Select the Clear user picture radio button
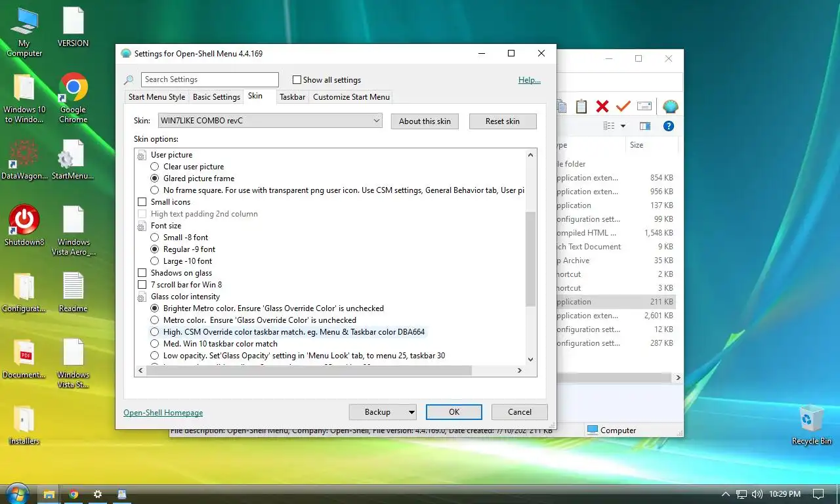840x504 pixels. click(155, 167)
